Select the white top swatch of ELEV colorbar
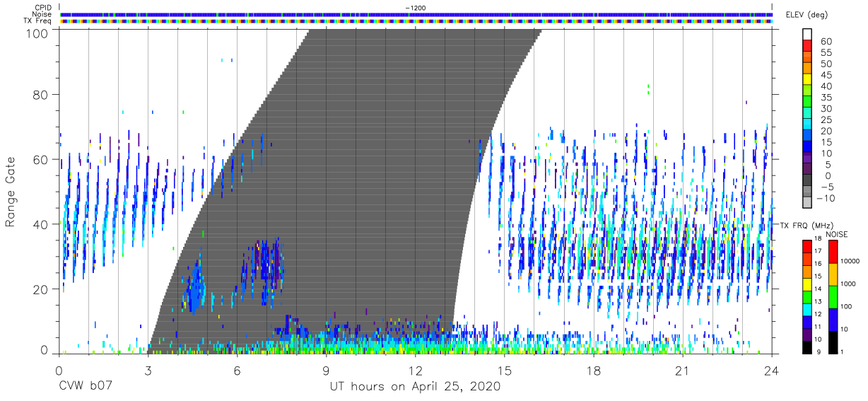The height and width of the screenshot is (401, 868). click(x=807, y=34)
